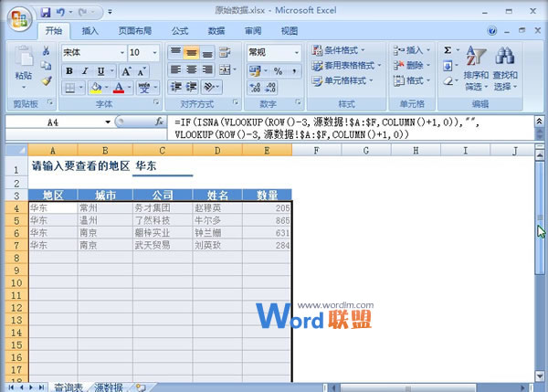Screen dimensions: 548x392
Task: Center cell text horizontally
Action: 192,69
